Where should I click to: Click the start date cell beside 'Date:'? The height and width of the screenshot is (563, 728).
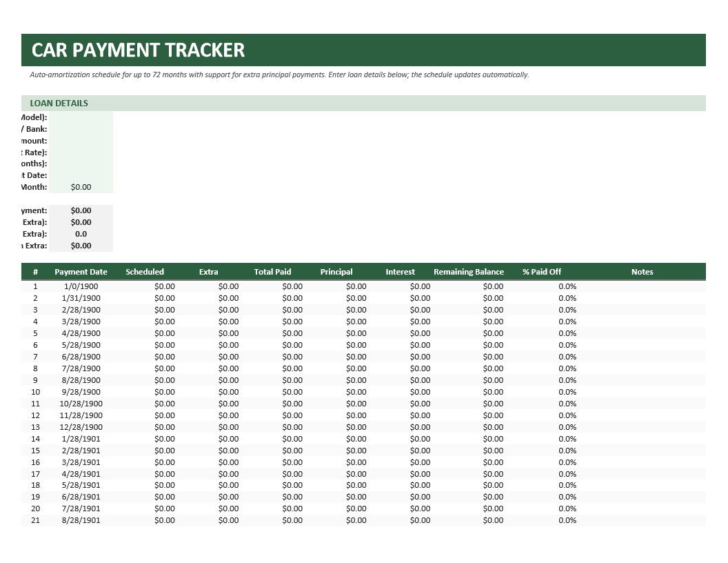click(x=81, y=175)
